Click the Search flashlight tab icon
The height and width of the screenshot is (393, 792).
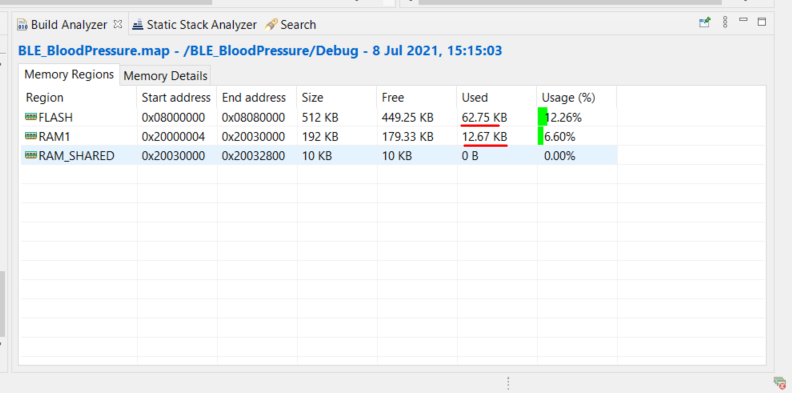(271, 24)
